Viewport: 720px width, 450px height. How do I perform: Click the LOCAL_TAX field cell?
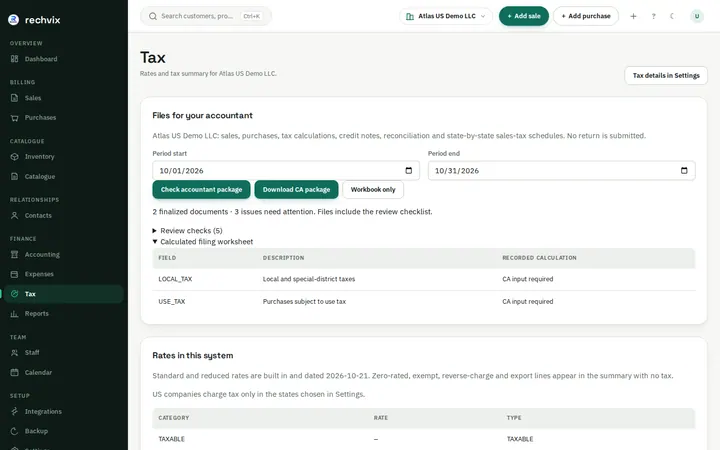point(175,279)
